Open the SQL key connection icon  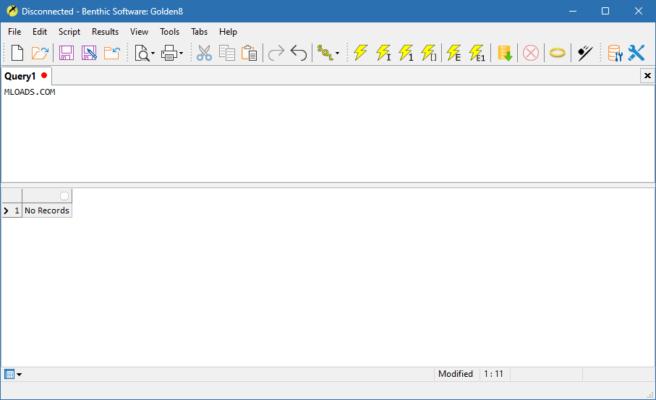pyautogui.click(x=325, y=53)
